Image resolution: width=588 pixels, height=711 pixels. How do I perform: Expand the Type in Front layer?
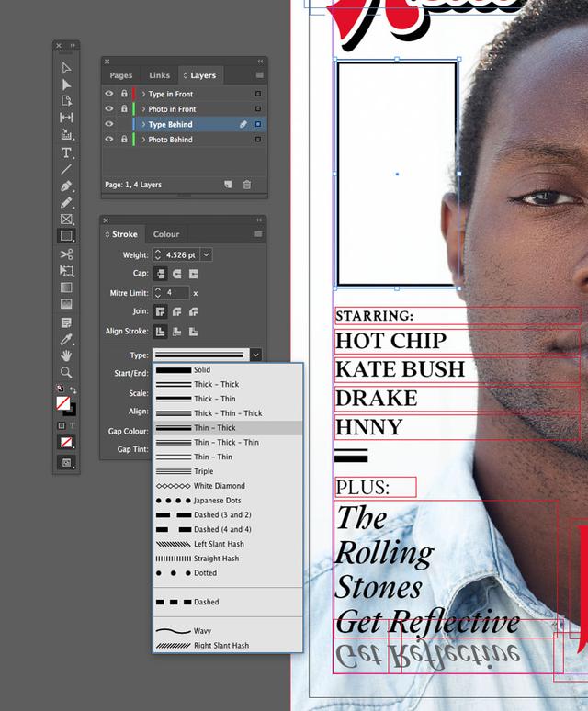click(x=143, y=94)
